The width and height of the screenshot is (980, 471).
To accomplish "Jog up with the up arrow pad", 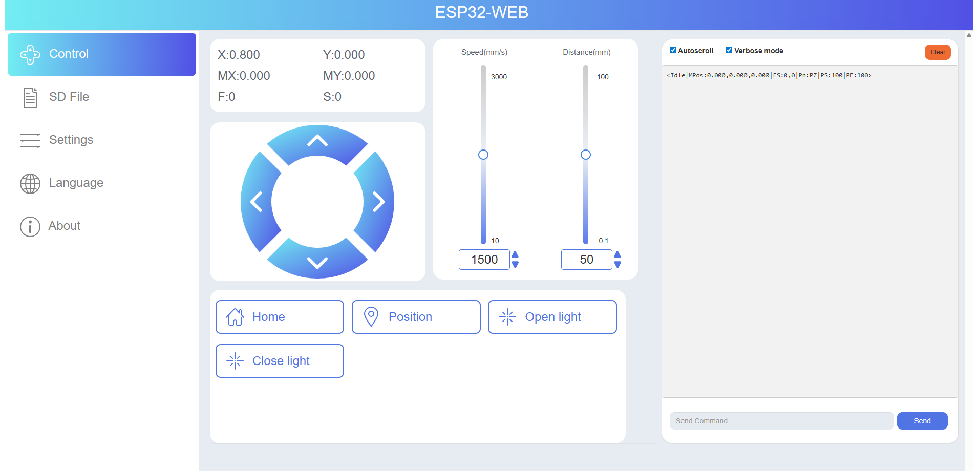I will coord(317,141).
